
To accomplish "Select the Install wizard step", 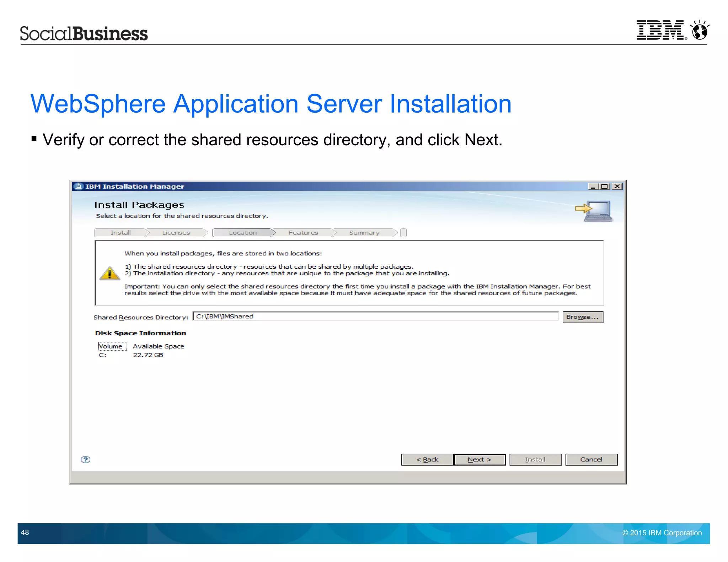I will click(x=121, y=233).
